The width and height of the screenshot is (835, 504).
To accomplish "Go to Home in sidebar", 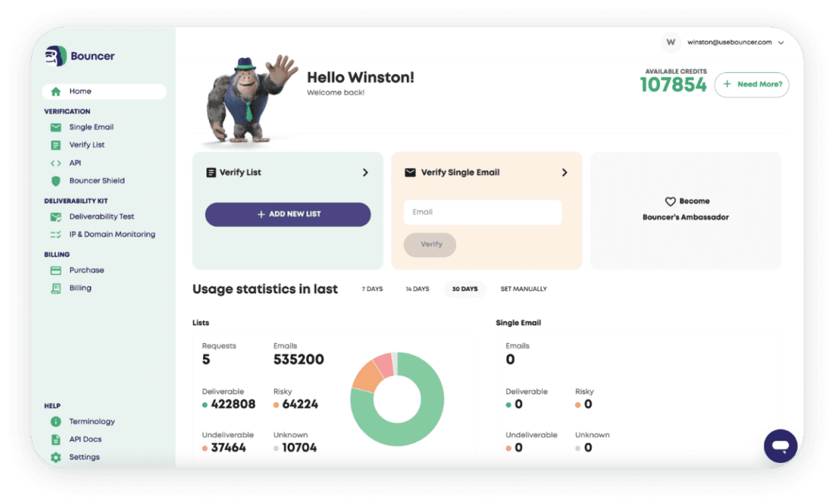I will pos(104,91).
